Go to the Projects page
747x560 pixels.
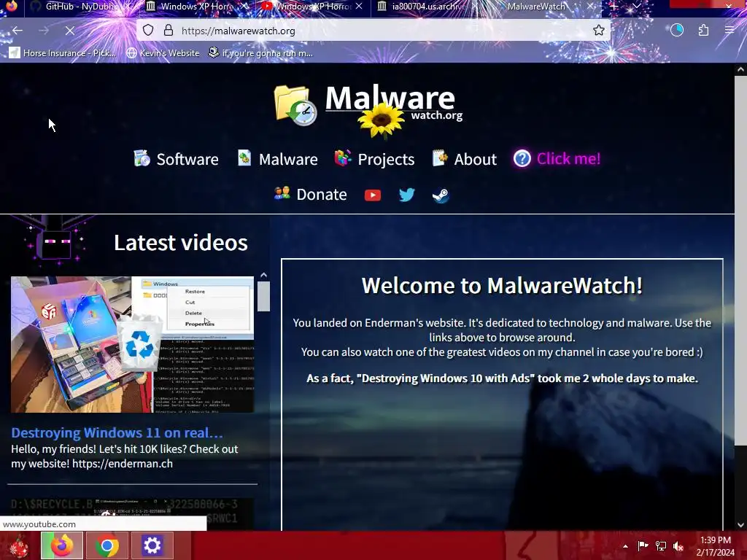[x=374, y=158]
